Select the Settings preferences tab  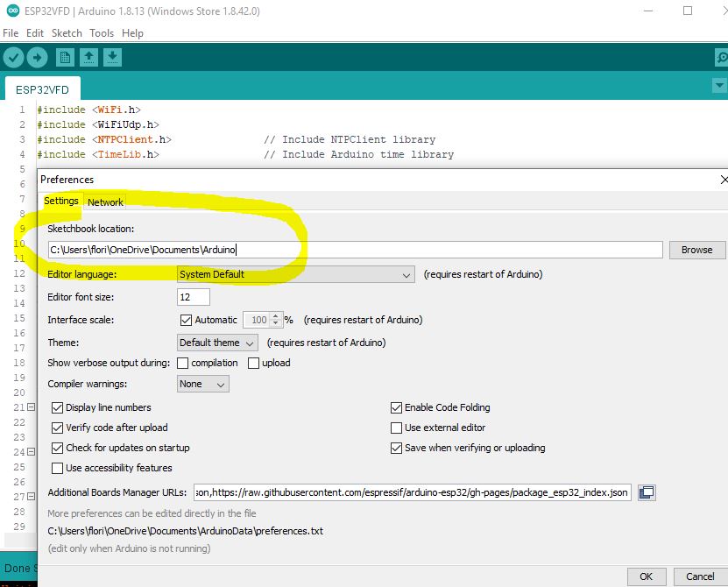click(60, 201)
